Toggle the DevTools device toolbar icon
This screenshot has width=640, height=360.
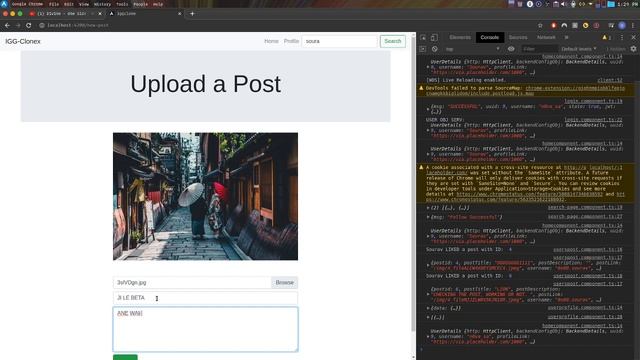[434, 38]
